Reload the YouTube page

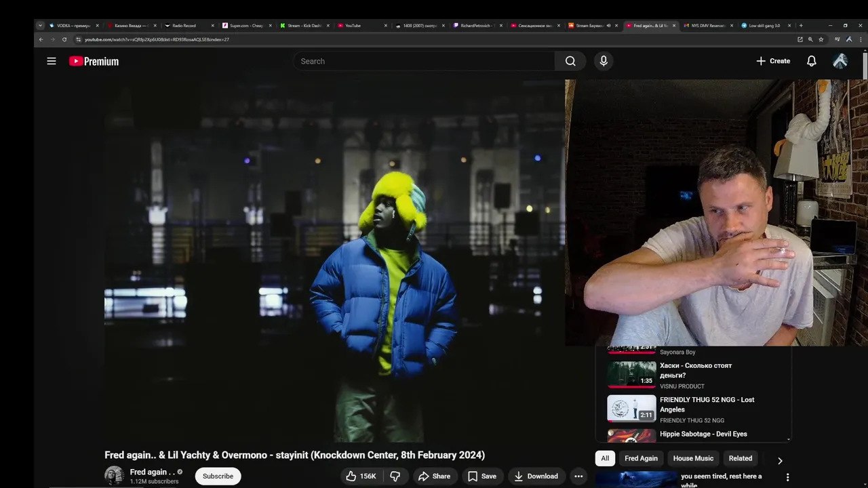(x=64, y=39)
